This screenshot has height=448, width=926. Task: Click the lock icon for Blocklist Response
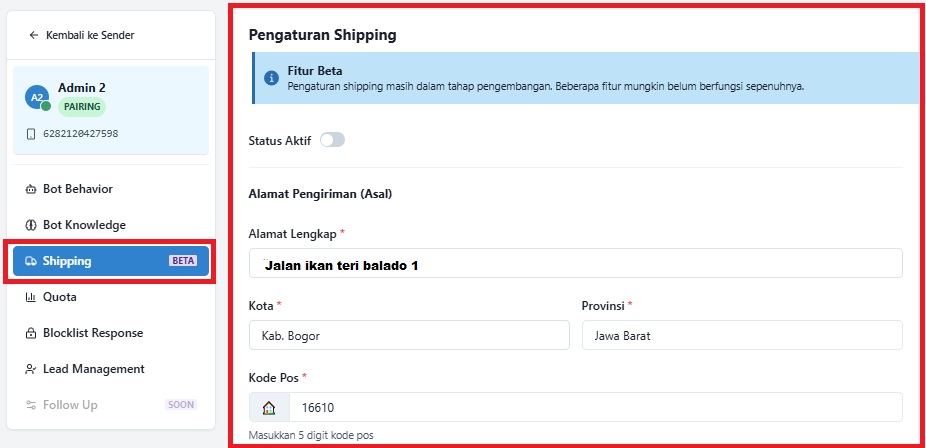(x=31, y=333)
